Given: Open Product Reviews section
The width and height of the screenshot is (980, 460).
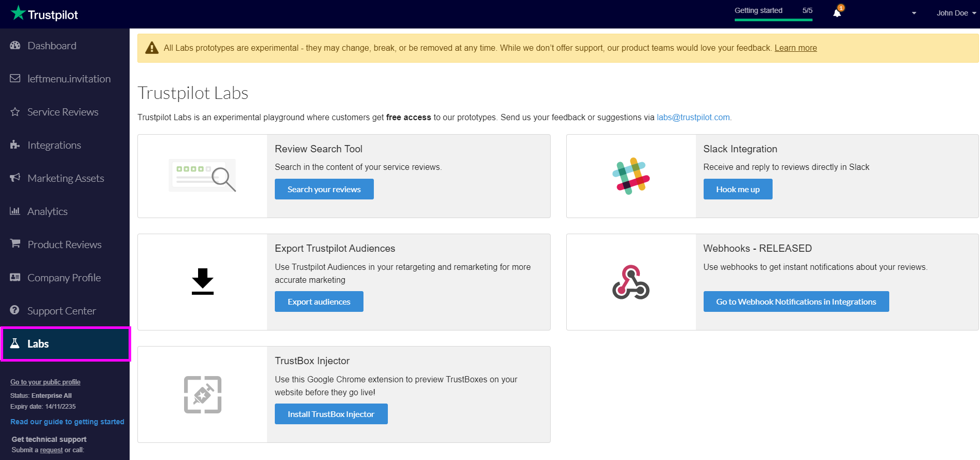Looking at the screenshot, I should pyautogui.click(x=65, y=245).
